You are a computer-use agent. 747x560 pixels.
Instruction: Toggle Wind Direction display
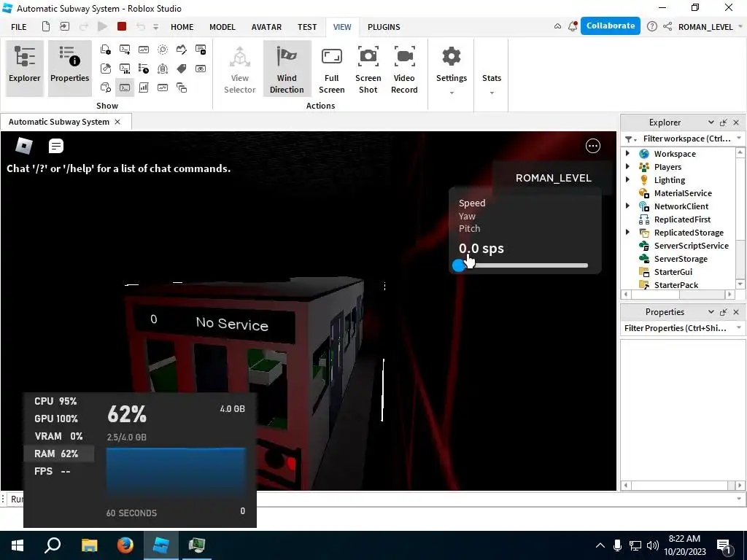point(287,69)
